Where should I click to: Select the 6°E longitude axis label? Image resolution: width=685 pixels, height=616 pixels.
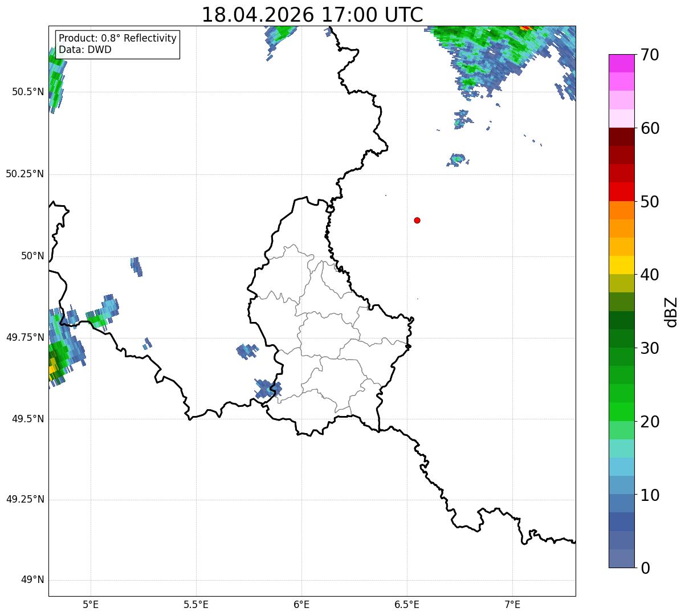301,604
